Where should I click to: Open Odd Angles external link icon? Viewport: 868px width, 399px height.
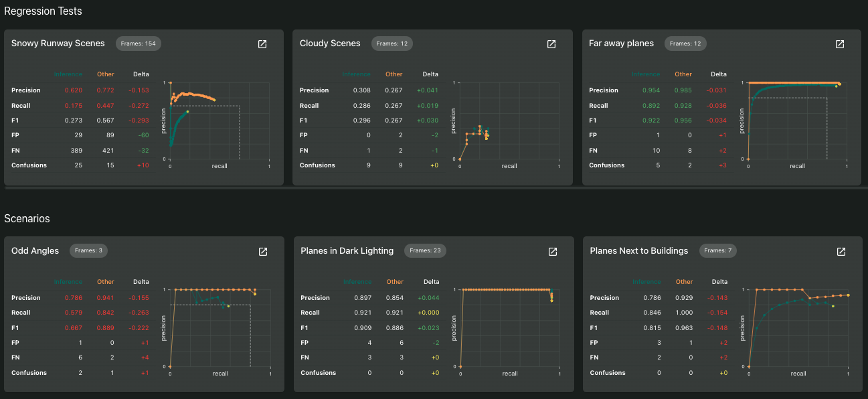pyautogui.click(x=263, y=252)
